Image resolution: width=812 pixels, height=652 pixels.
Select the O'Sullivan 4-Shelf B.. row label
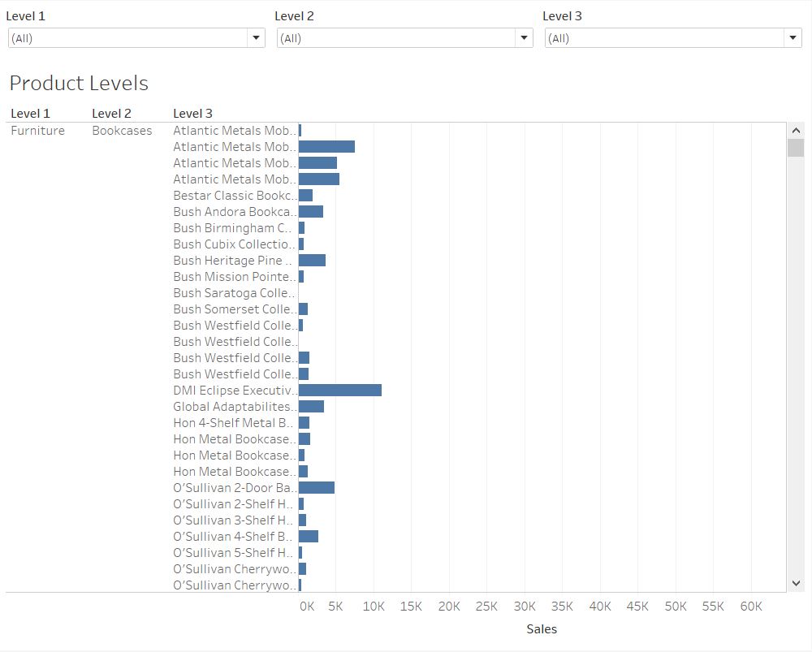point(232,537)
